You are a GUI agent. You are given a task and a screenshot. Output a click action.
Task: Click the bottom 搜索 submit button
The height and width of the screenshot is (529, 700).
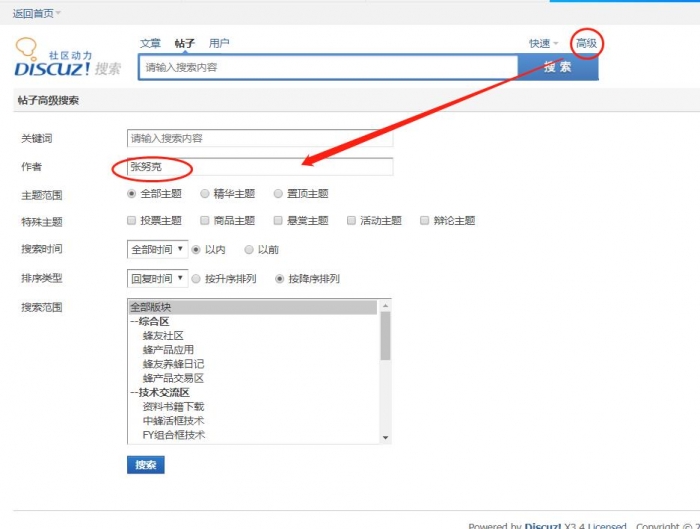[146, 465]
